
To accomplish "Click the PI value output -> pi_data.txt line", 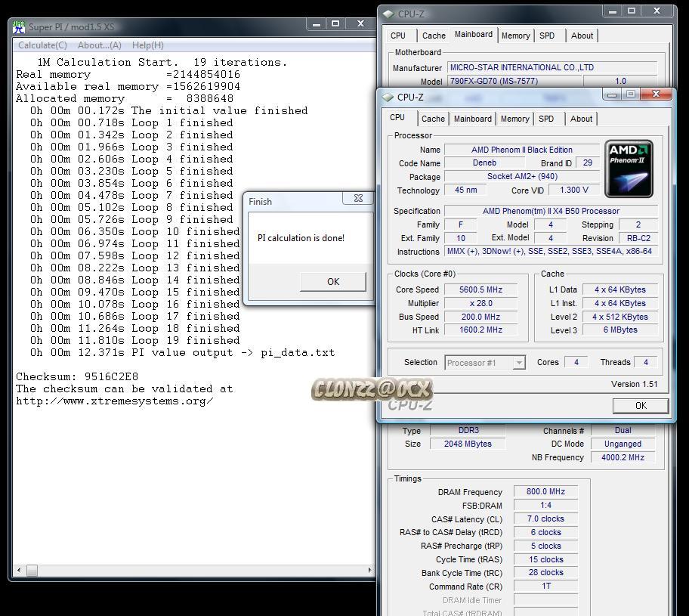I will 182,353.
